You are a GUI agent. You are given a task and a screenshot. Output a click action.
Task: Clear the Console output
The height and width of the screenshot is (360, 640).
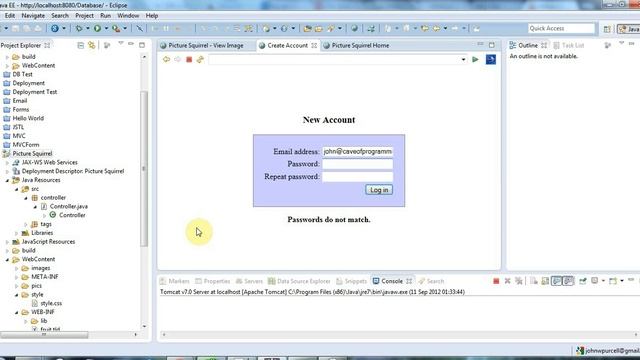tap(533, 281)
